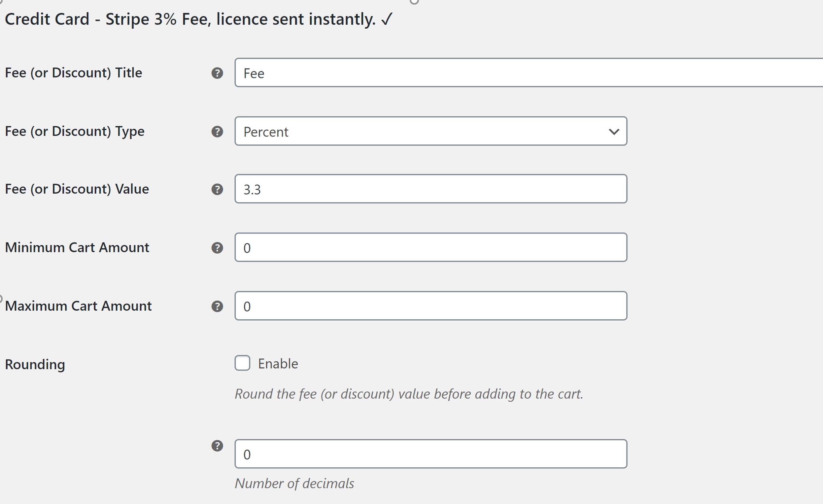Select the Maximum Cart Amount input

(430, 306)
